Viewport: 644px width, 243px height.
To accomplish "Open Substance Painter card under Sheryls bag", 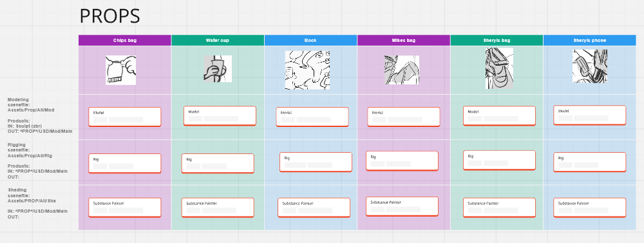I will (500, 208).
